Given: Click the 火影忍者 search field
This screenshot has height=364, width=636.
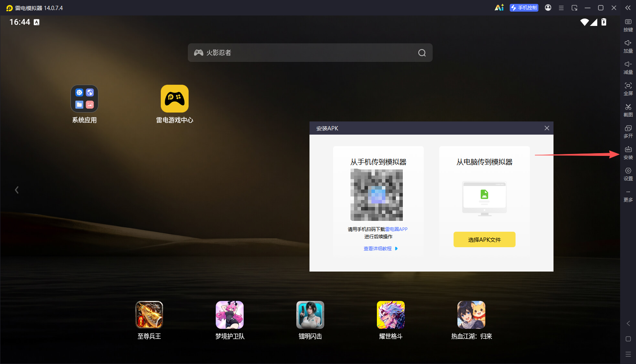Looking at the screenshot, I should (310, 53).
